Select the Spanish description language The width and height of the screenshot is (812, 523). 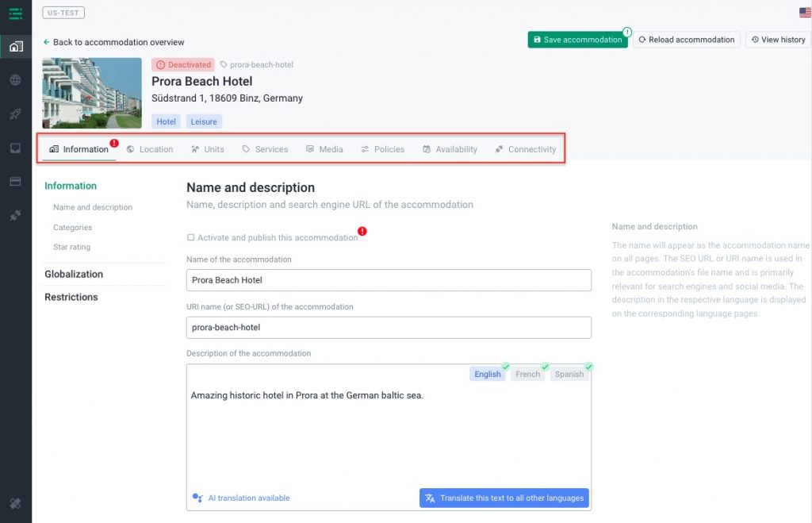pyautogui.click(x=569, y=375)
